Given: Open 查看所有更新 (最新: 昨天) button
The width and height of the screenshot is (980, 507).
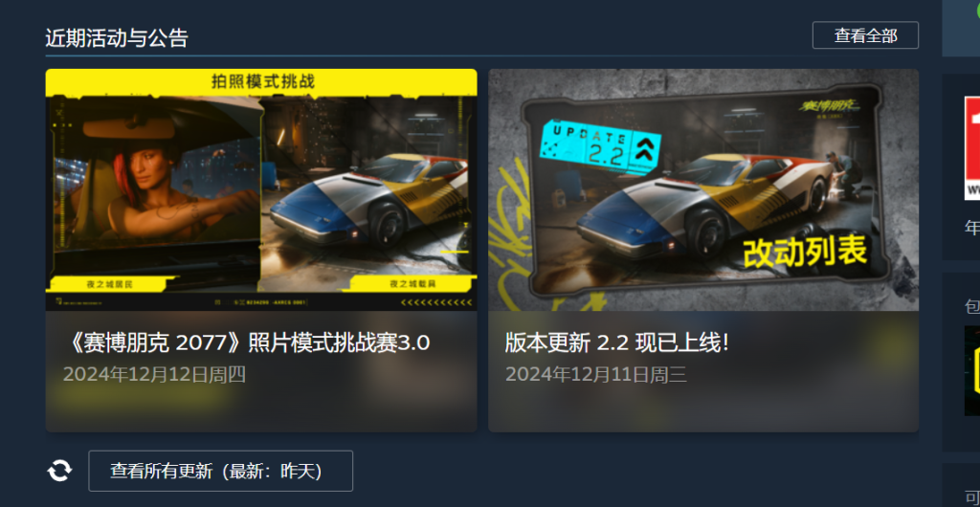Looking at the screenshot, I should [221, 471].
